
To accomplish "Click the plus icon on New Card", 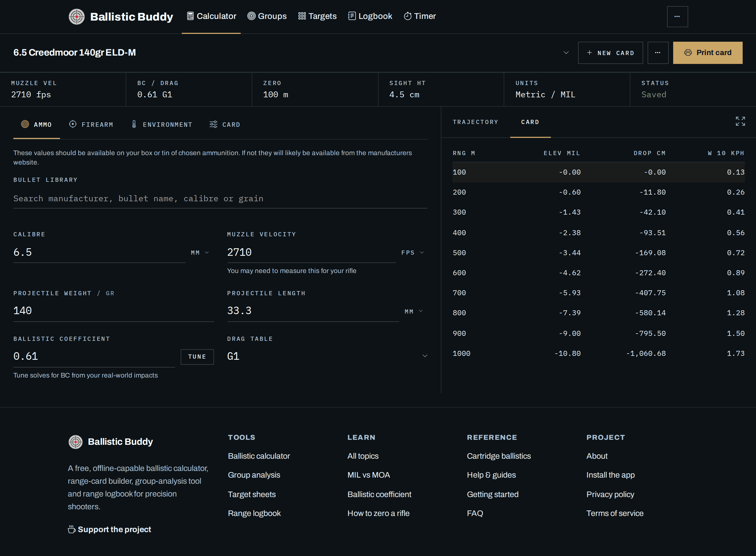I will click(x=589, y=53).
